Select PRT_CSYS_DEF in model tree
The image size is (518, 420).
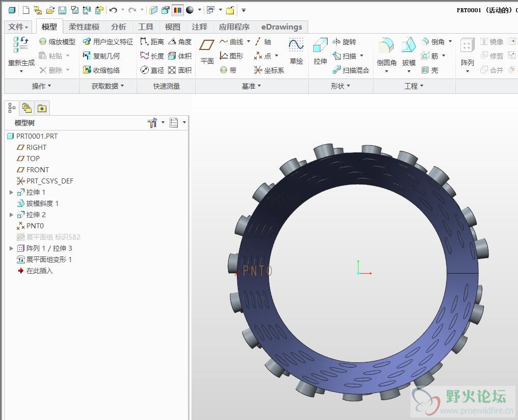click(45, 181)
